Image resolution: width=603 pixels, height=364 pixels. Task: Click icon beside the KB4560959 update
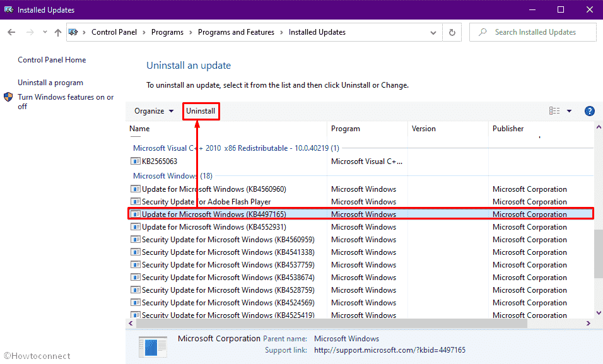pos(136,240)
